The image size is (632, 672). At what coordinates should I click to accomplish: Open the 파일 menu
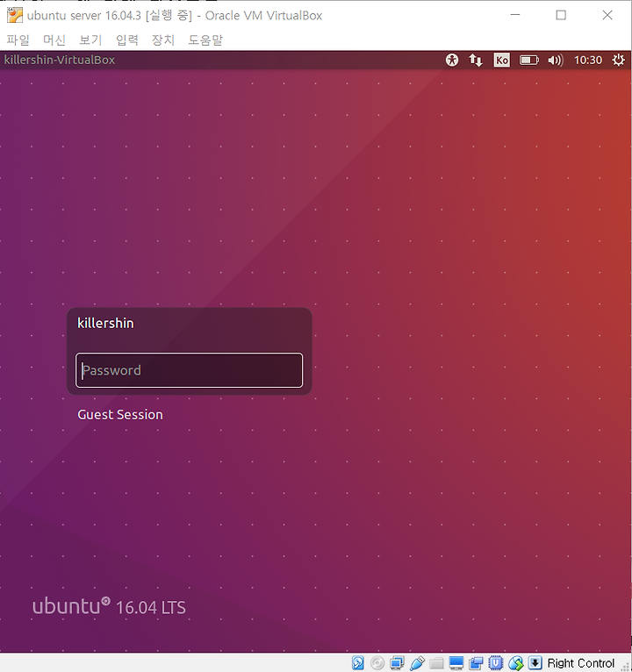click(x=18, y=39)
